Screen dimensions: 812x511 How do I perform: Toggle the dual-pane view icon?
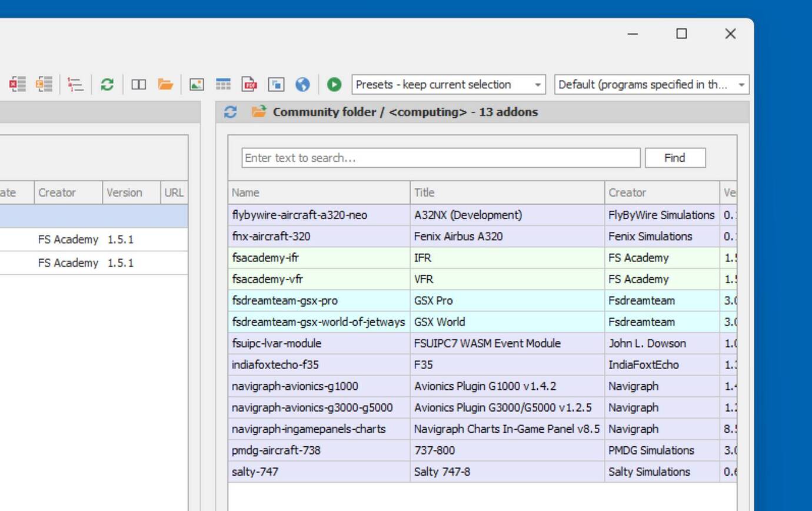[x=138, y=84]
